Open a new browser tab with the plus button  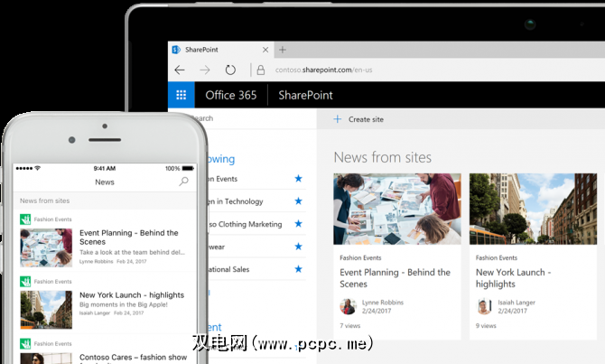click(x=283, y=50)
